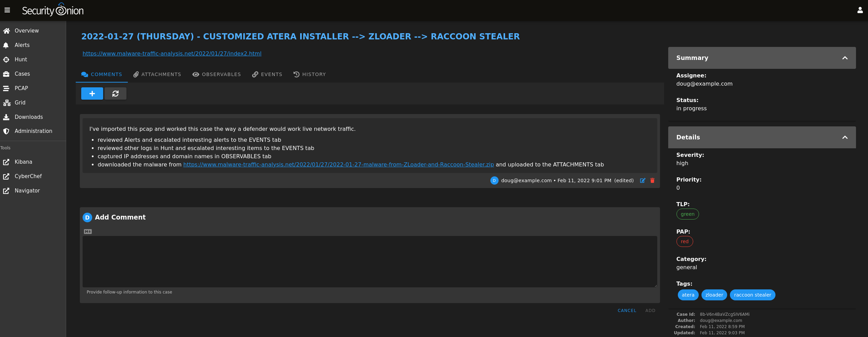Click the Updated date Feb 11, 2022 9:03 PM
Viewport: 868px width, 337px height.
722,333
